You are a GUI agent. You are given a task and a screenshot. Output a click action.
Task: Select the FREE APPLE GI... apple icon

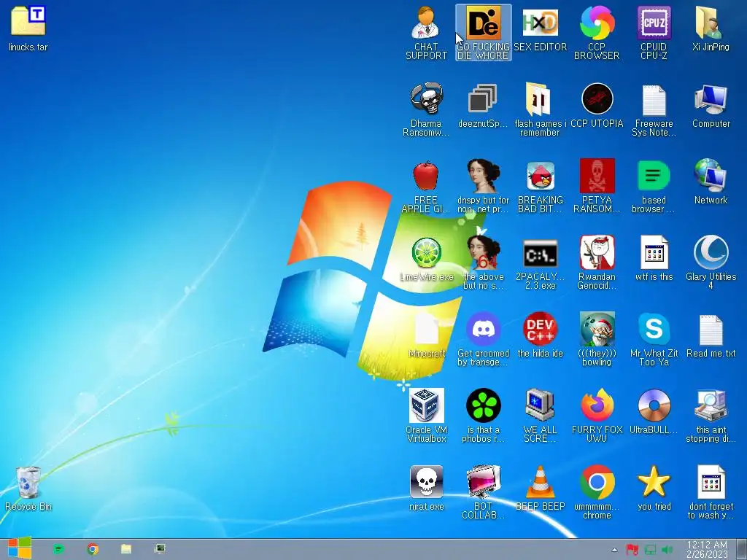pyautogui.click(x=426, y=176)
